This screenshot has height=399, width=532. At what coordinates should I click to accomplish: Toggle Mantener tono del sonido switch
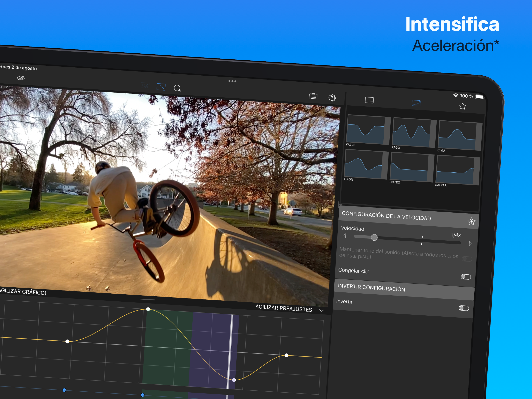[467, 259]
